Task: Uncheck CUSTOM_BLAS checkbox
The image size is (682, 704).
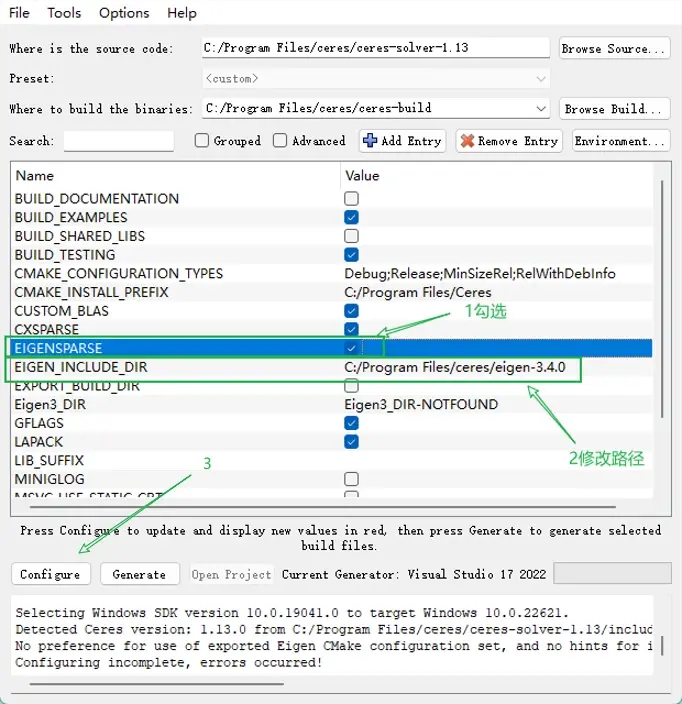Action: 351,311
